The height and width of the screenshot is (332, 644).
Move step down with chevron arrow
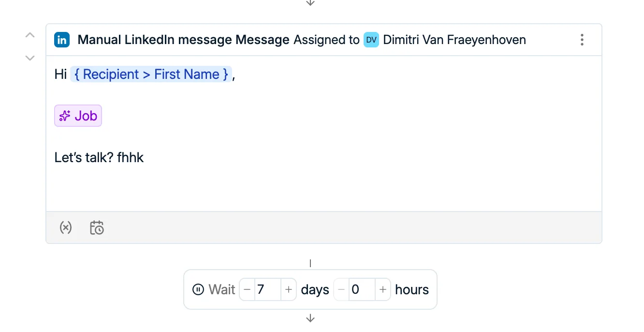point(30,58)
